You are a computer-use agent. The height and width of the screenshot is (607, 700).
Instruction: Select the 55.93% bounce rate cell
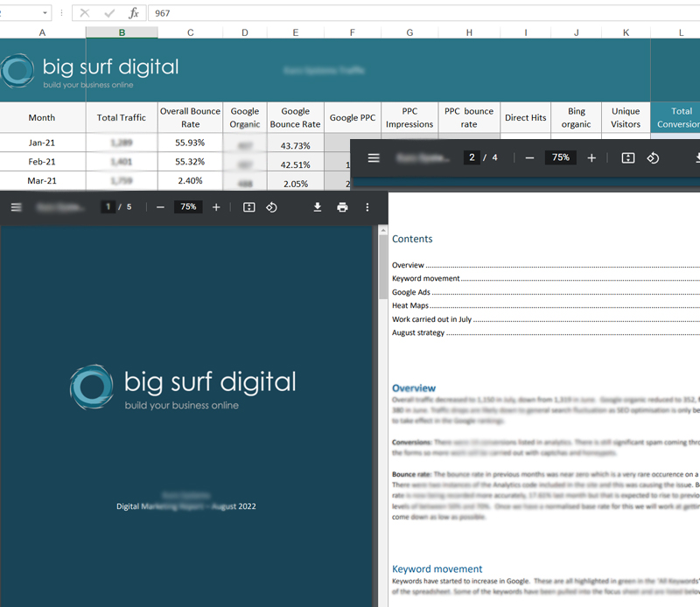190,143
